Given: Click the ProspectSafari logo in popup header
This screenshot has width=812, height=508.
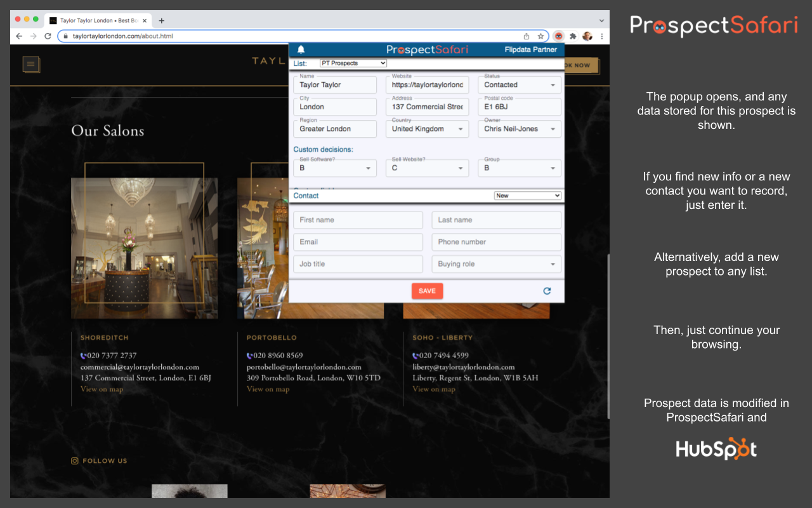Looking at the screenshot, I should click(427, 50).
